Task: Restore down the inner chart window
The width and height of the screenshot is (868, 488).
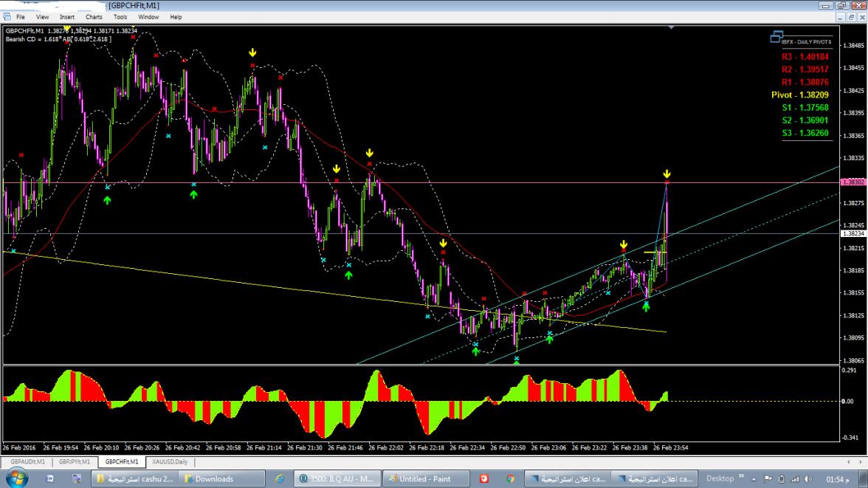Action: 850,16
